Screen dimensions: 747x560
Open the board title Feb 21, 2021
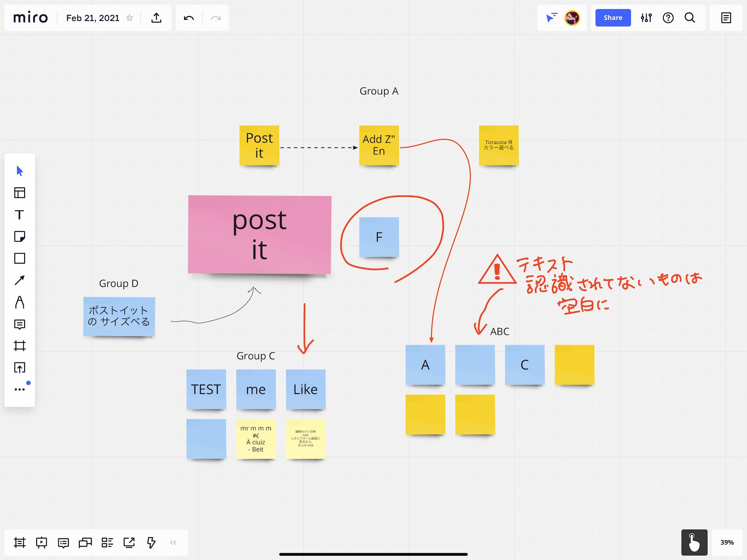pyautogui.click(x=93, y=17)
